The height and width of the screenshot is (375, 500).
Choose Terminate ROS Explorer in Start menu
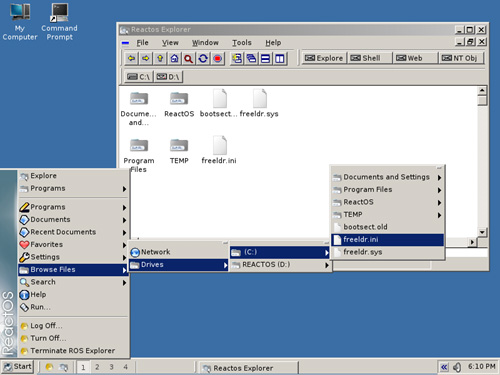[73, 351]
